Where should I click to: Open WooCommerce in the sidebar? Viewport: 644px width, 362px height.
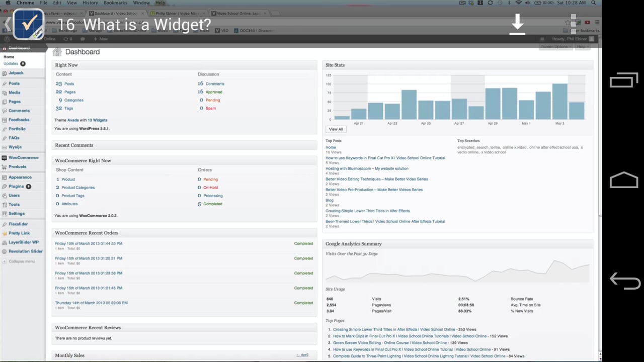(x=23, y=157)
